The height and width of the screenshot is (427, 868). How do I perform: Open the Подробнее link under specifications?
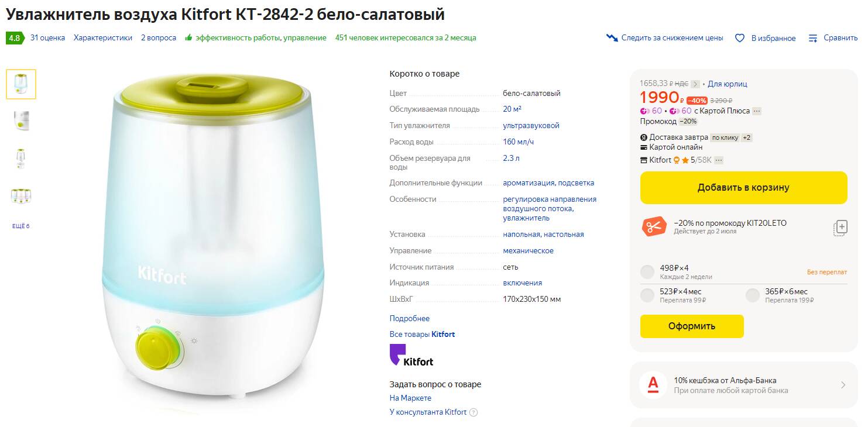pos(410,319)
